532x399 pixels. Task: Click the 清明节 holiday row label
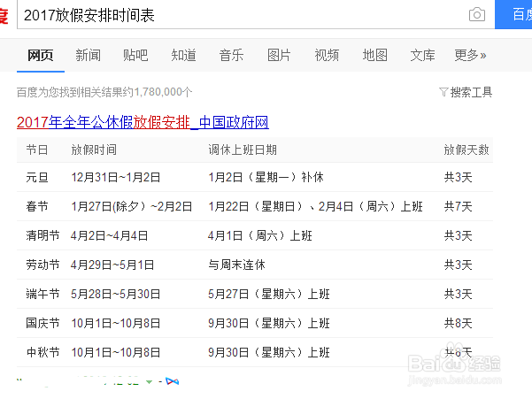click(42, 235)
